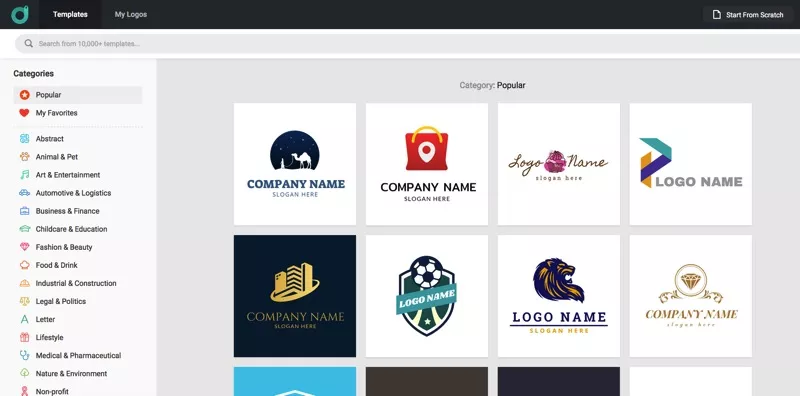Select the Non-profit category text
This screenshot has width=800, height=396.
[x=52, y=391]
